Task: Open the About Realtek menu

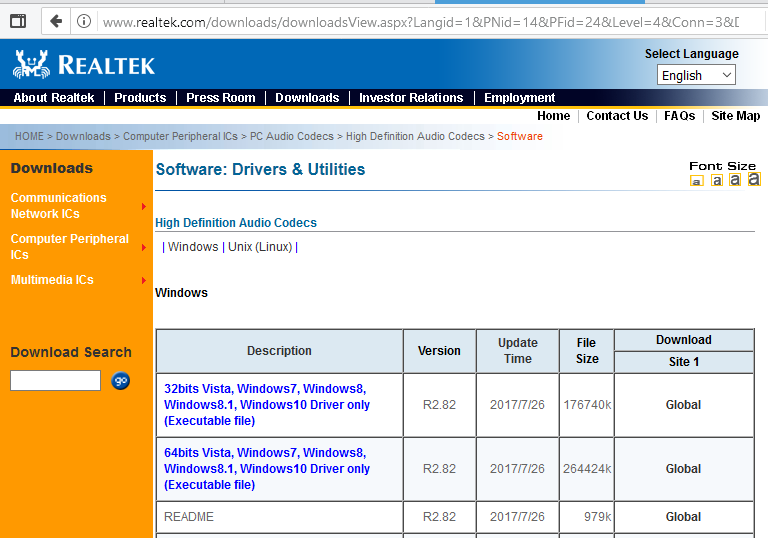Action: coord(54,98)
